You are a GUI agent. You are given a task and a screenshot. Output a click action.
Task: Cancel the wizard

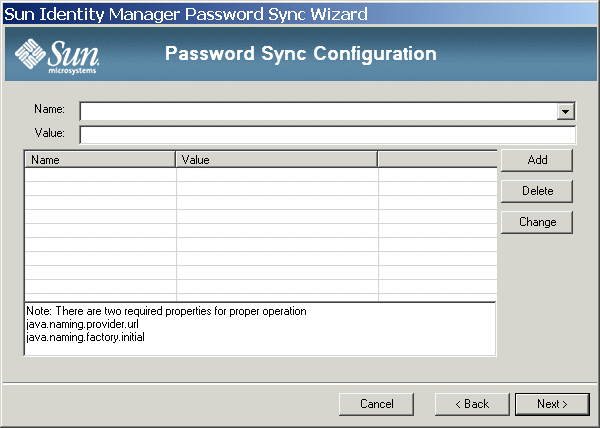[x=376, y=404]
